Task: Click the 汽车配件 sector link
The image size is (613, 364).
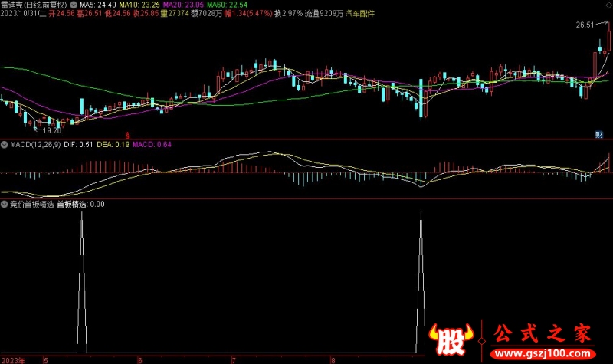Action: coord(360,14)
